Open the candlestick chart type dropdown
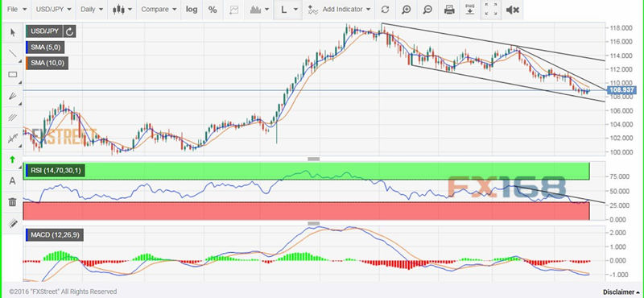Screen dimensions: 644x298 [122, 10]
